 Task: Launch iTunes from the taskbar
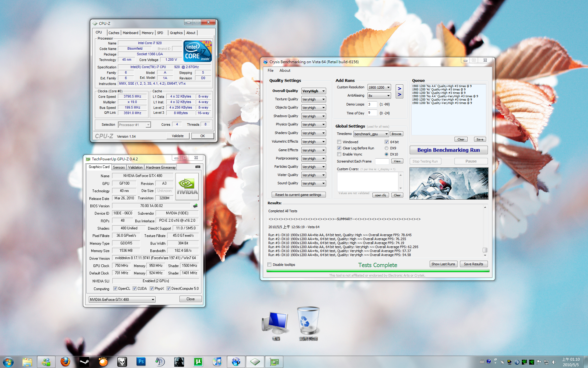pos(217,362)
